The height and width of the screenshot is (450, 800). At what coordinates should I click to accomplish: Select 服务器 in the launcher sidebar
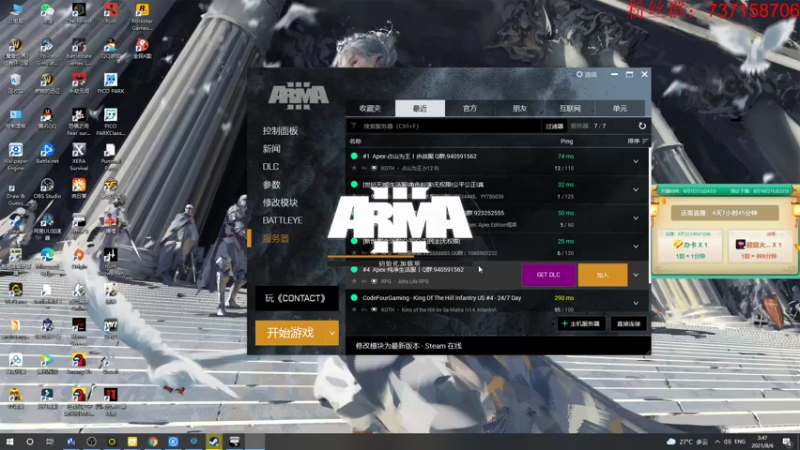[276, 238]
